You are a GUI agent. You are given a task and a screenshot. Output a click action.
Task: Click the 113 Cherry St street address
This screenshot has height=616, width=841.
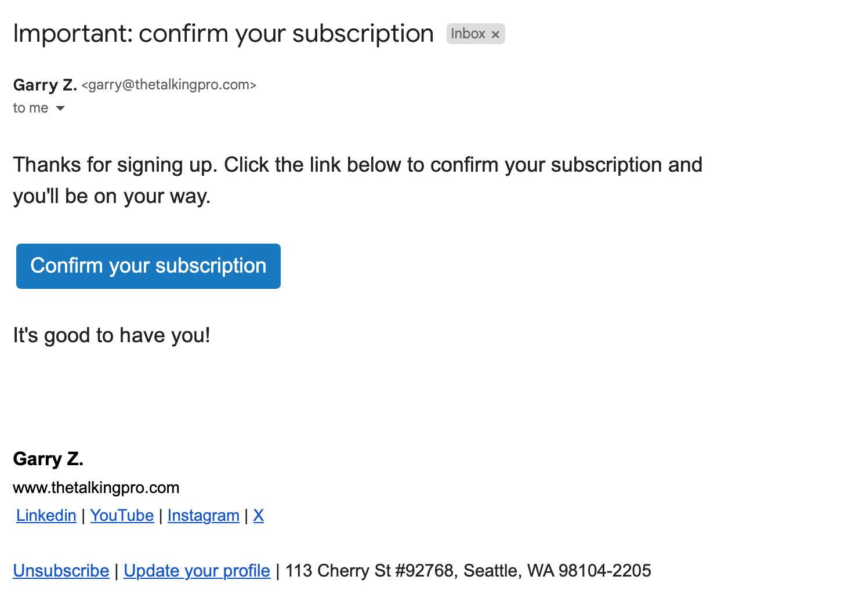[x=369, y=571]
